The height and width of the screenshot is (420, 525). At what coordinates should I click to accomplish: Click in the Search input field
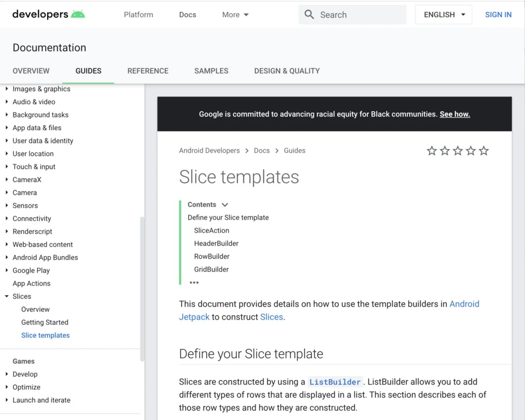pos(352,15)
